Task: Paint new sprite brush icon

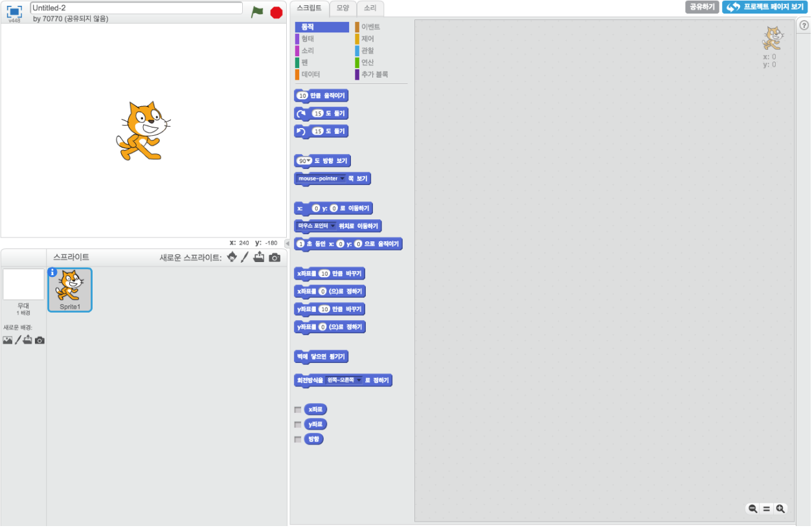Action: pos(245,258)
